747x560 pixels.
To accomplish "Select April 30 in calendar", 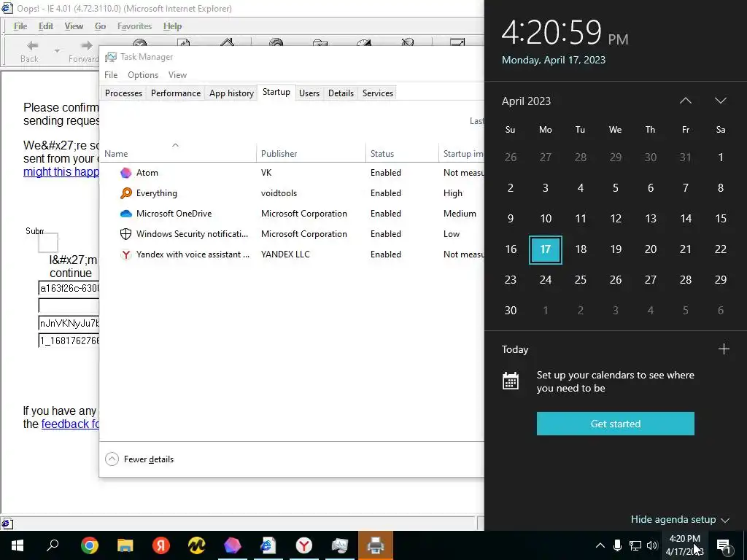I will pyautogui.click(x=510, y=311).
